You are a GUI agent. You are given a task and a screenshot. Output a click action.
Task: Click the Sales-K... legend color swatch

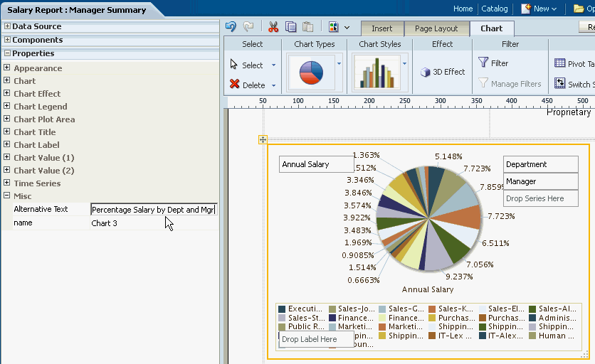coord(432,309)
